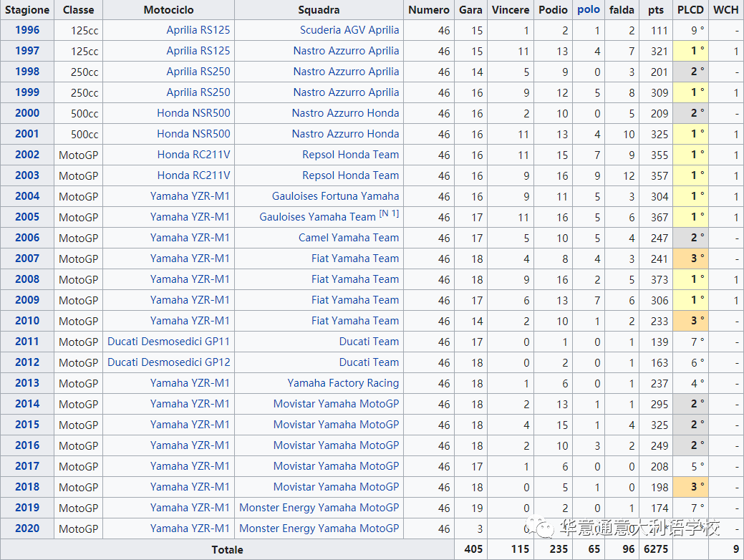This screenshot has width=744, height=560.
Task: Open the 1997 season link
Action: pyautogui.click(x=27, y=51)
